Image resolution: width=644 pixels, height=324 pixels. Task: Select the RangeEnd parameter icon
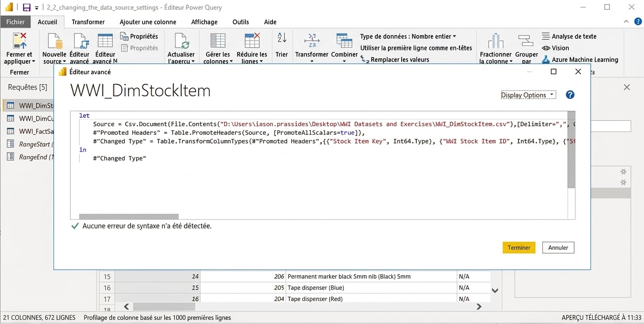point(10,157)
